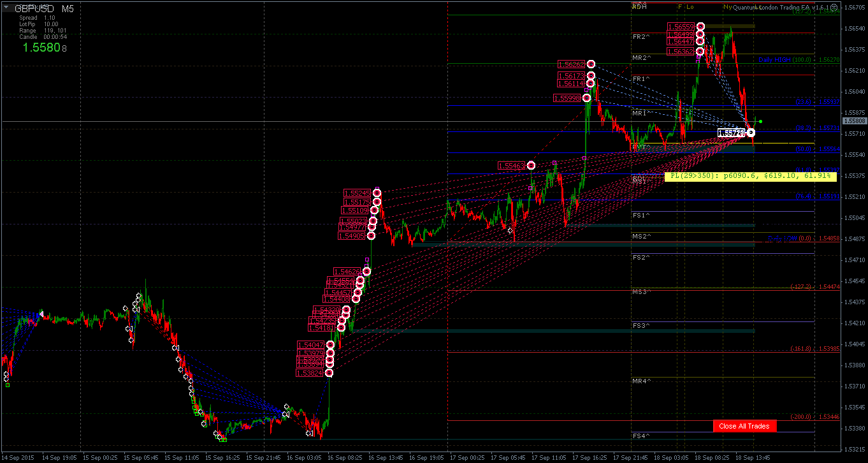
Task: Click the FS2^ pivot level label
Action: (x=642, y=258)
